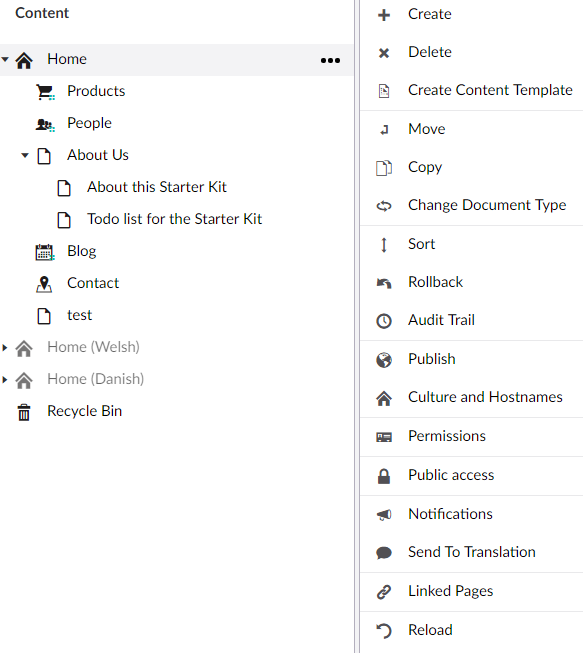Click the Audit Trail clock icon
Viewport: 583px width, 653px height.
[384, 321]
